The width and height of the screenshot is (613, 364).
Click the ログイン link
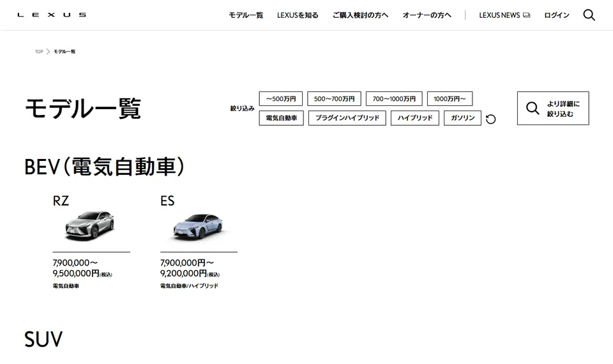pos(557,15)
